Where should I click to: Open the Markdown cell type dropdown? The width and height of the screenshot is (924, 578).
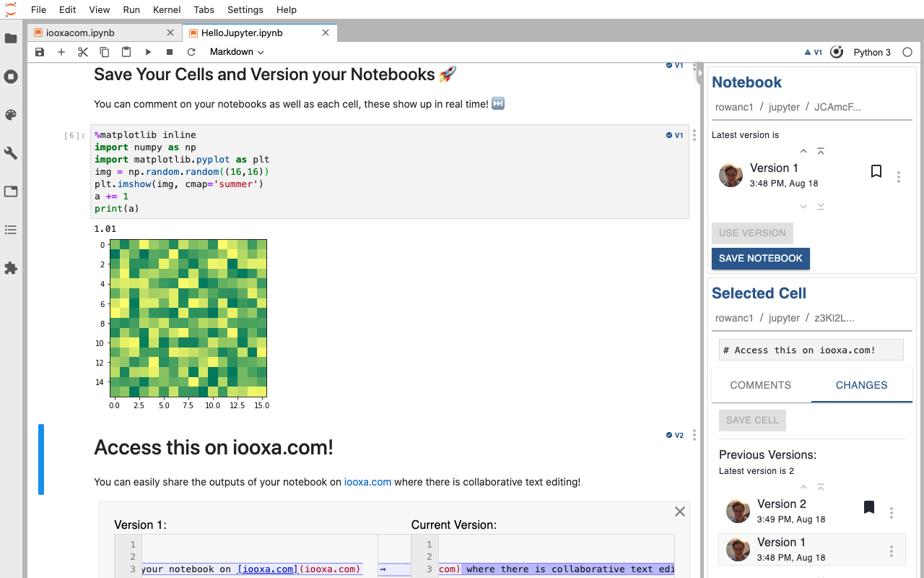237,51
